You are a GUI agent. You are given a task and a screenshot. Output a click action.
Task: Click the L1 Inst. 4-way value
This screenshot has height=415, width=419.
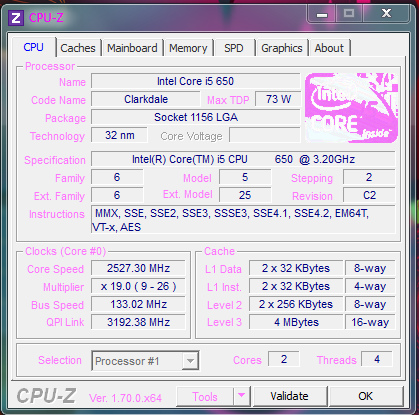[x=370, y=286]
